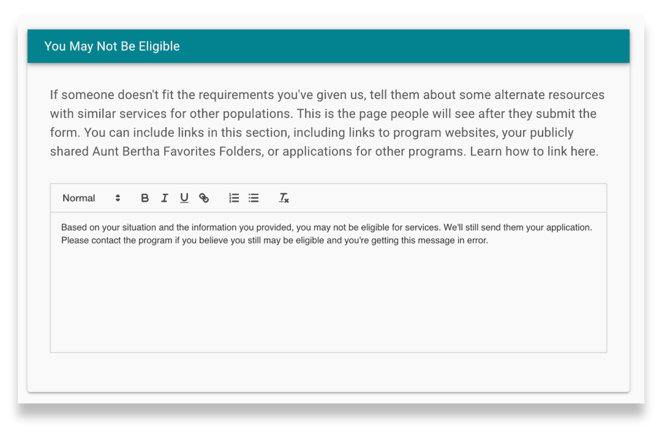Viewport: 670px width, 434px height.
Task: Place cursor before "Based on your situation"
Action: (61, 227)
